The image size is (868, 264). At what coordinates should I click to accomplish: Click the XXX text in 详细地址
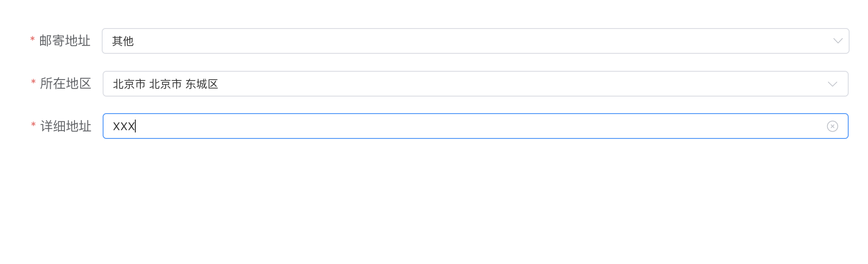pyautogui.click(x=124, y=126)
